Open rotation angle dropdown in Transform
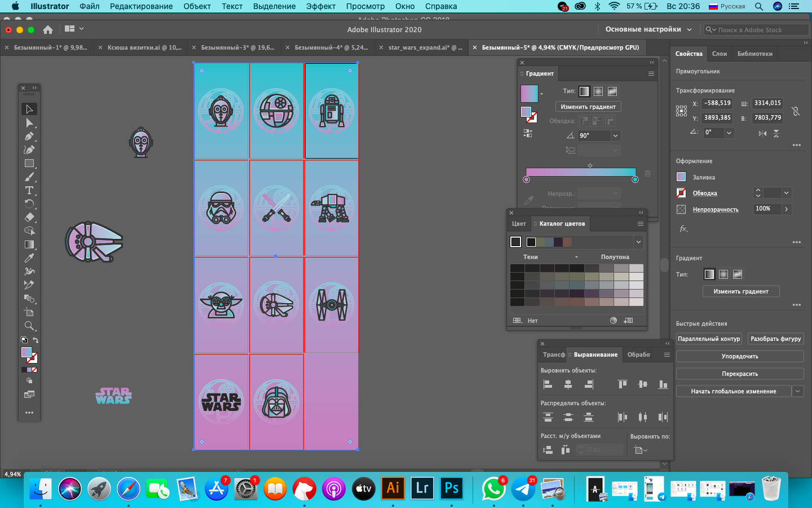812x508 pixels. tap(729, 133)
